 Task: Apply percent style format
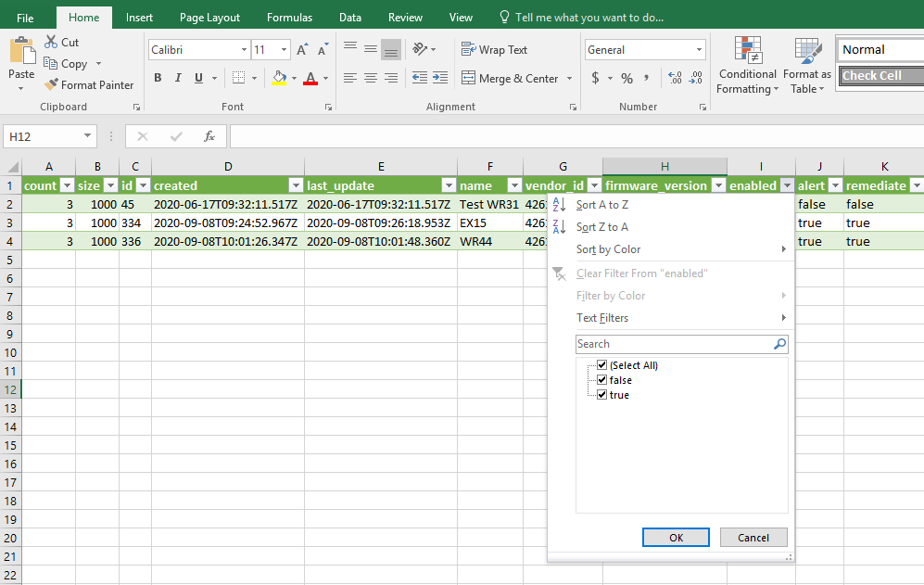tap(627, 78)
